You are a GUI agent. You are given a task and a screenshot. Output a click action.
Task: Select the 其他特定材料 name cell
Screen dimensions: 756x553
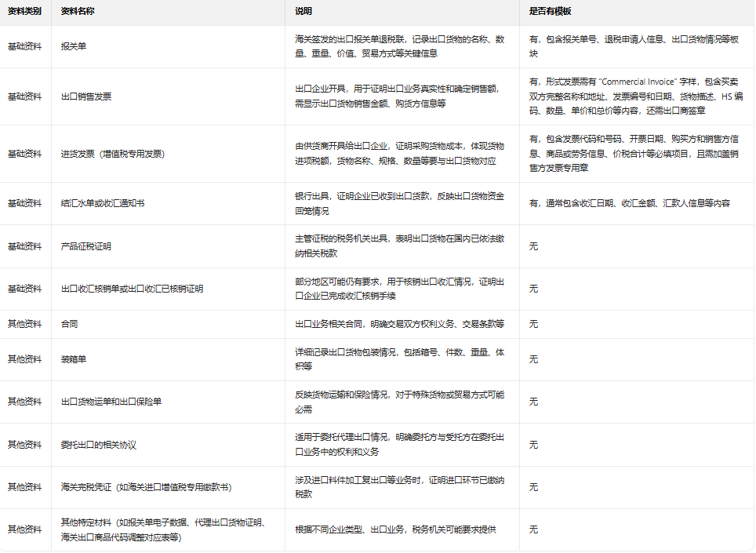pyautogui.click(x=163, y=529)
